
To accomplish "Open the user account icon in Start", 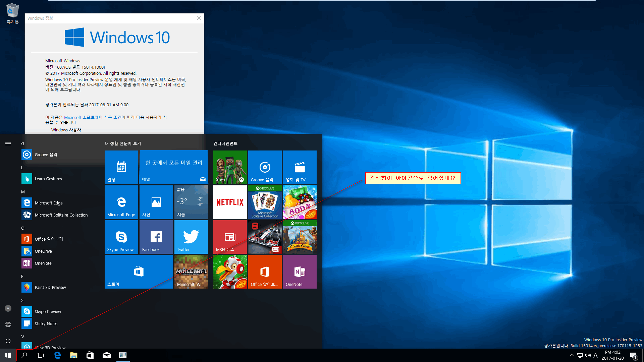I will 8,308.
